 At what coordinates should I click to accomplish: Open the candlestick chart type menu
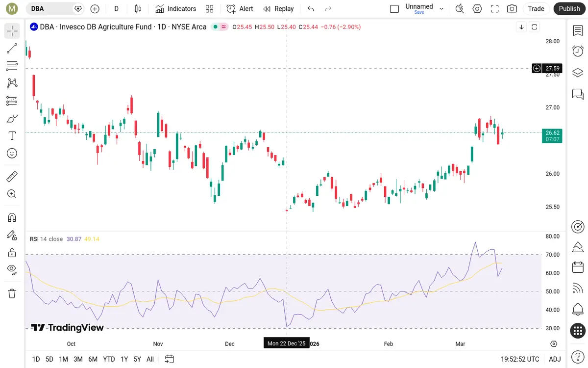138,8
